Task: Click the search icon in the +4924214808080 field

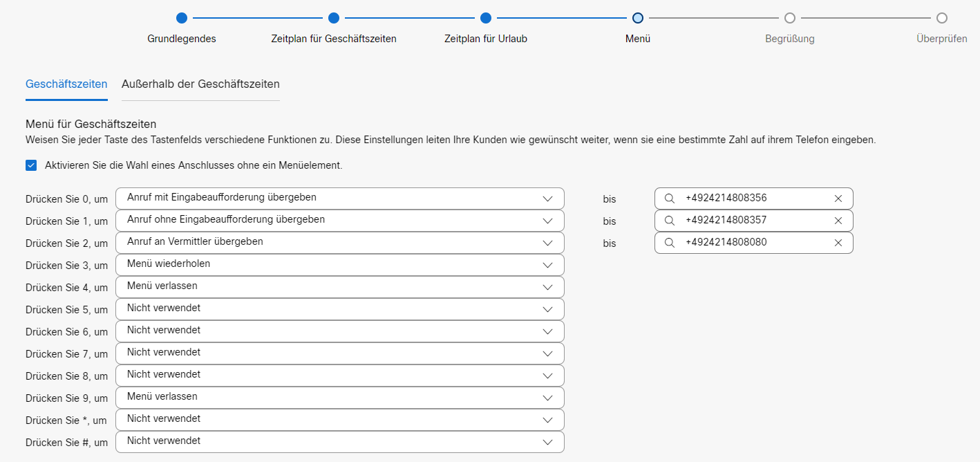Action: pyautogui.click(x=669, y=243)
